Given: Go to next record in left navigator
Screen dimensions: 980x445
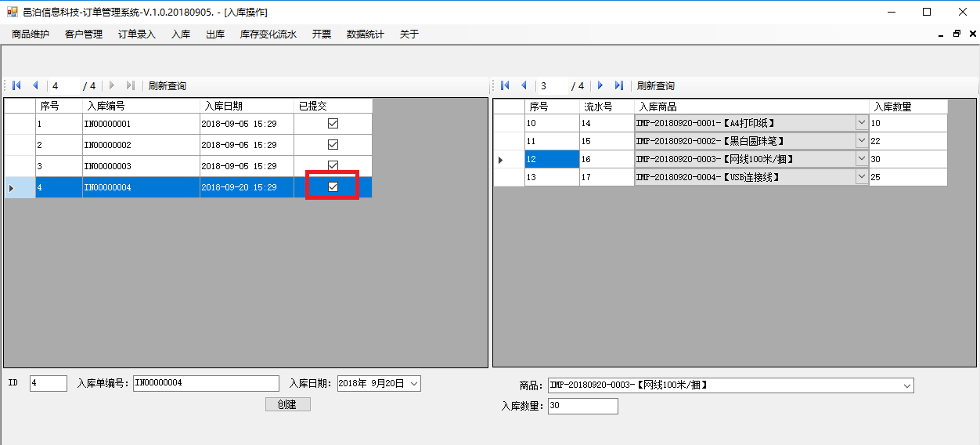Looking at the screenshot, I should [x=112, y=85].
